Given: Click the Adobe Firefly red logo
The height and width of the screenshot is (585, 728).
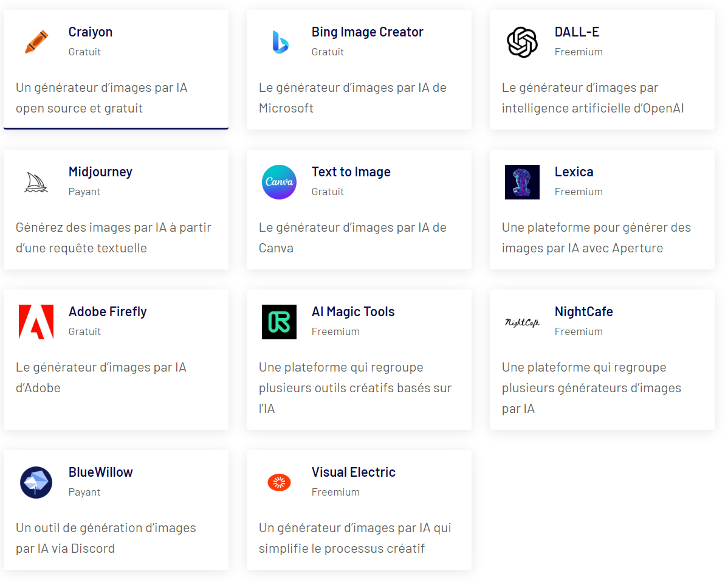Looking at the screenshot, I should tap(36, 322).
